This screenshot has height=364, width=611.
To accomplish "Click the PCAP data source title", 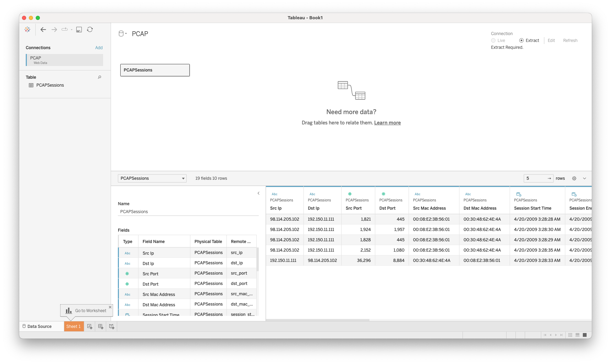I will [140, 34].
